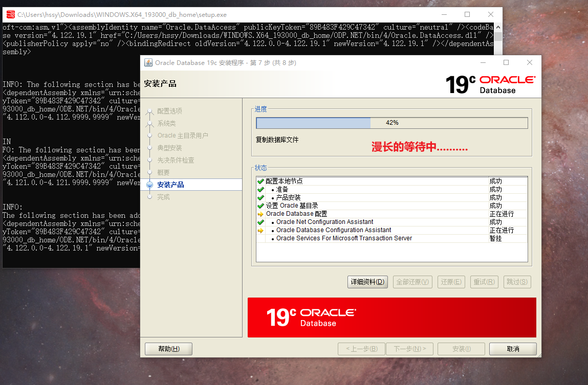Close the setup.exe console window

[x=490, y=14]
